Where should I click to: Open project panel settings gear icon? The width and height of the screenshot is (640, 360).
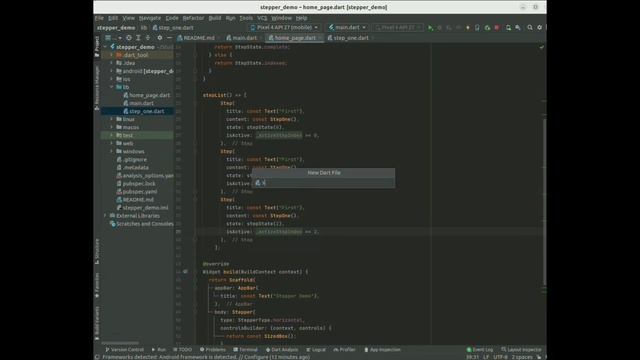pyautogui.click(x=160, y=38)
